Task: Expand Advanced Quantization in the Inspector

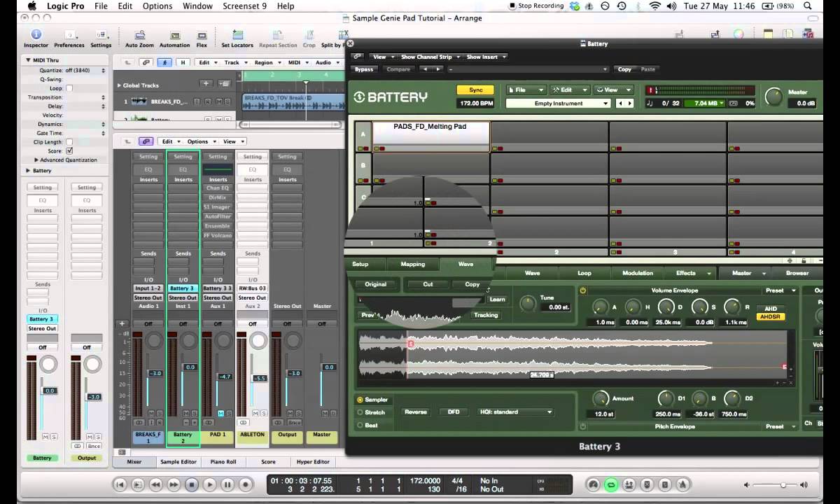Action: pyautogui.click(x=36, y=160)
